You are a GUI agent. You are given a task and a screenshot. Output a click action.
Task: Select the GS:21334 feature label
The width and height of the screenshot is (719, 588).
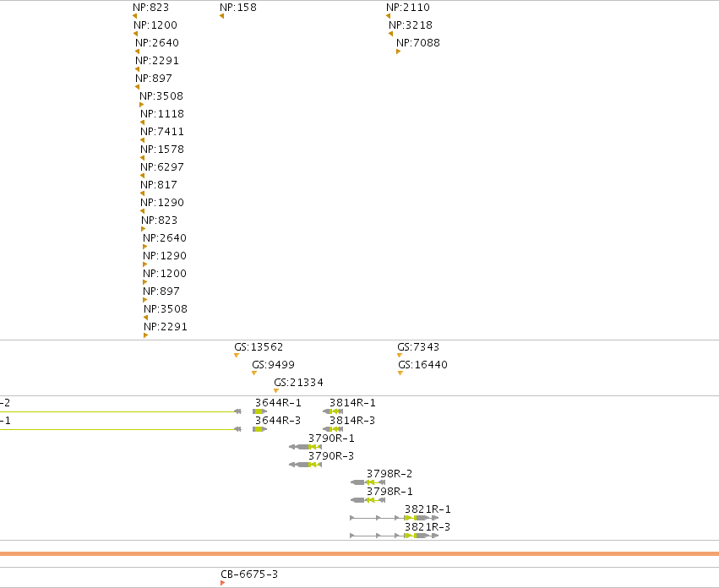pyautogui.click(x=298, y=383)
